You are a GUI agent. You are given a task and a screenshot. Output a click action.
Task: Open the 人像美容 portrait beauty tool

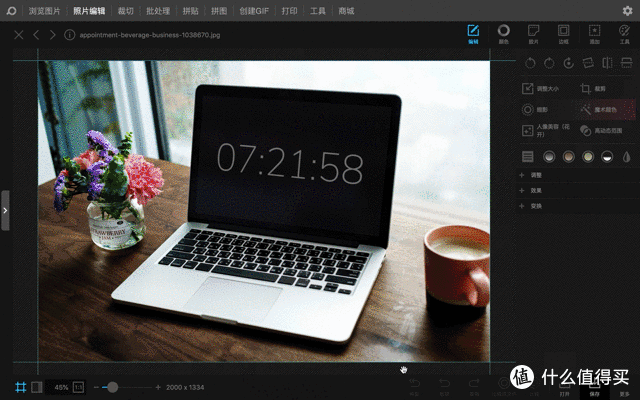[x=546, y=131]
